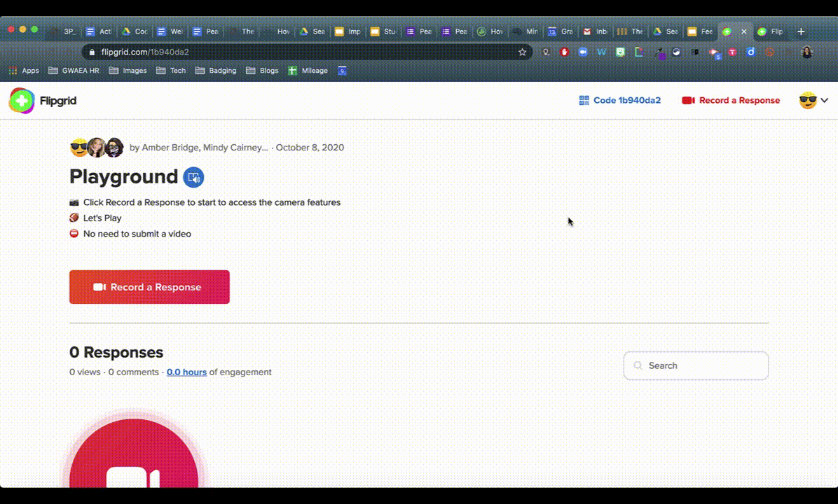
Task: Click the 0 views stat
Action: tap(85, 372)
